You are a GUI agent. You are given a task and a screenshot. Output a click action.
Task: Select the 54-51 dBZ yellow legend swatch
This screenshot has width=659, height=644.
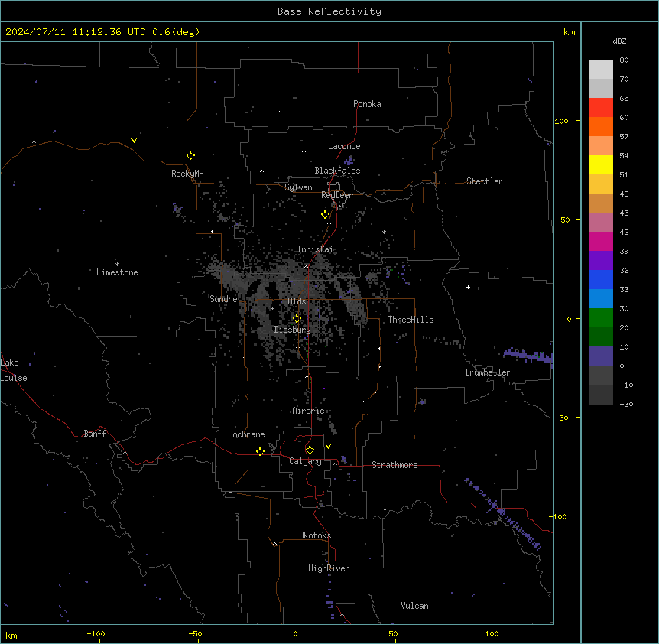(x=601, y=164)
